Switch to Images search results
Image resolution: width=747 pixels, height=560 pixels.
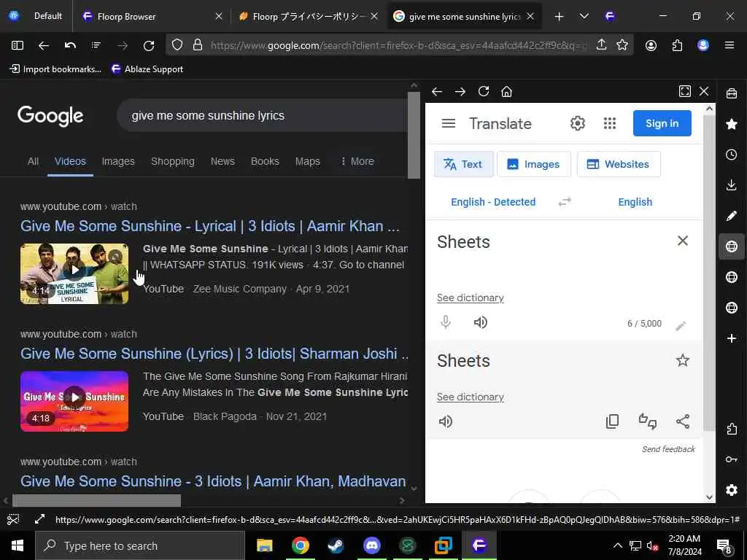(x=118, y=161)
